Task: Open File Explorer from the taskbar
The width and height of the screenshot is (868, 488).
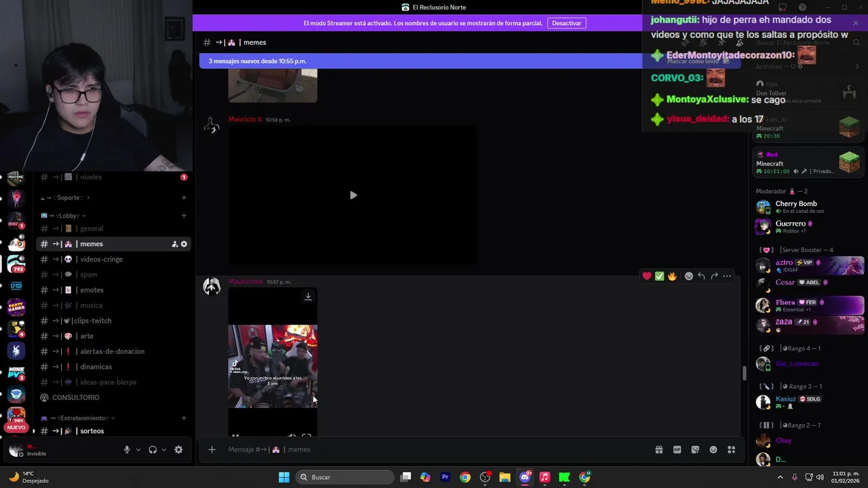Action: 505,477
